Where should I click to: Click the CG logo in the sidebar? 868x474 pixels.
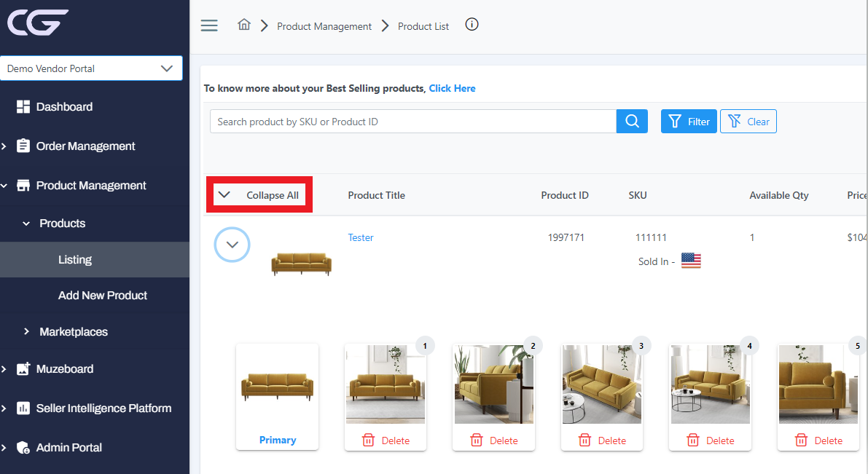pos(38,23)
